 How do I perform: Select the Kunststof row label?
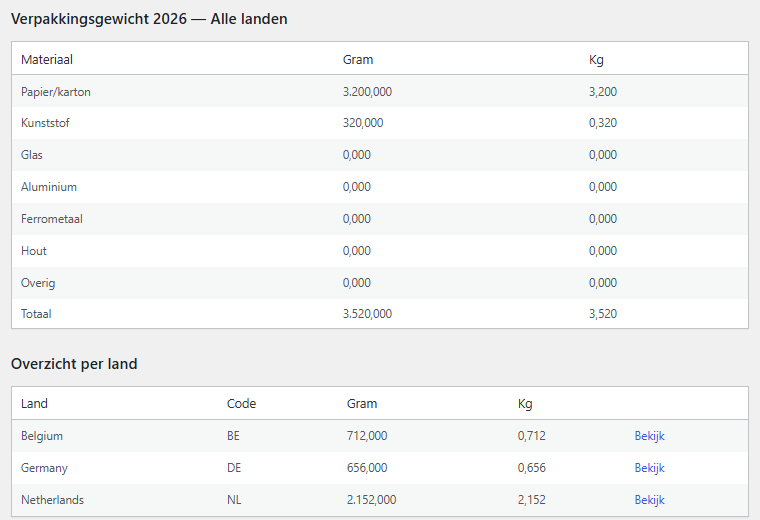pos(45,123)
